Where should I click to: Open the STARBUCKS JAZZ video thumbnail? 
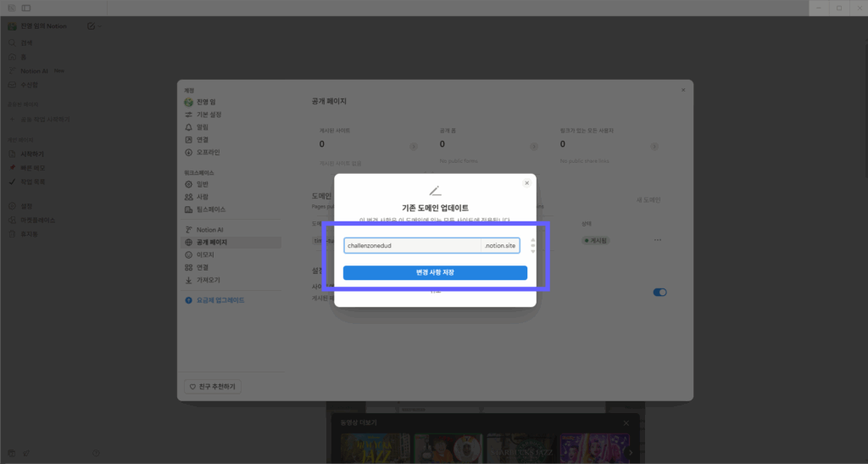point(521,449)
